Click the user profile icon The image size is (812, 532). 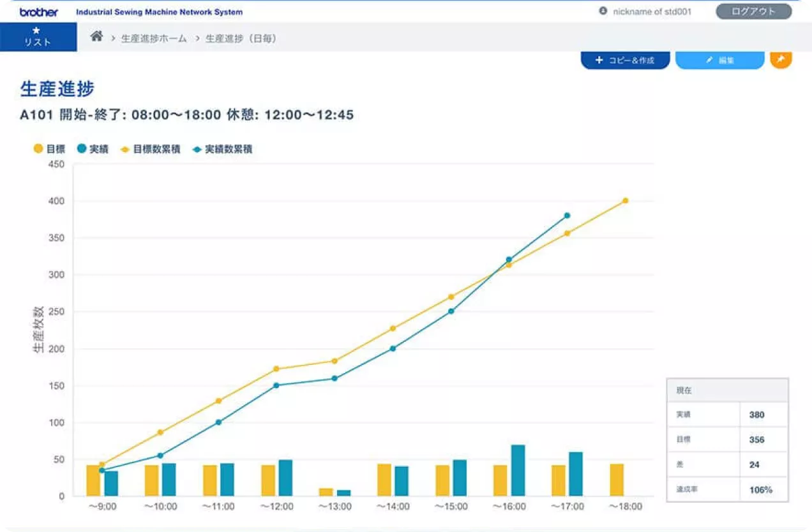603,11
